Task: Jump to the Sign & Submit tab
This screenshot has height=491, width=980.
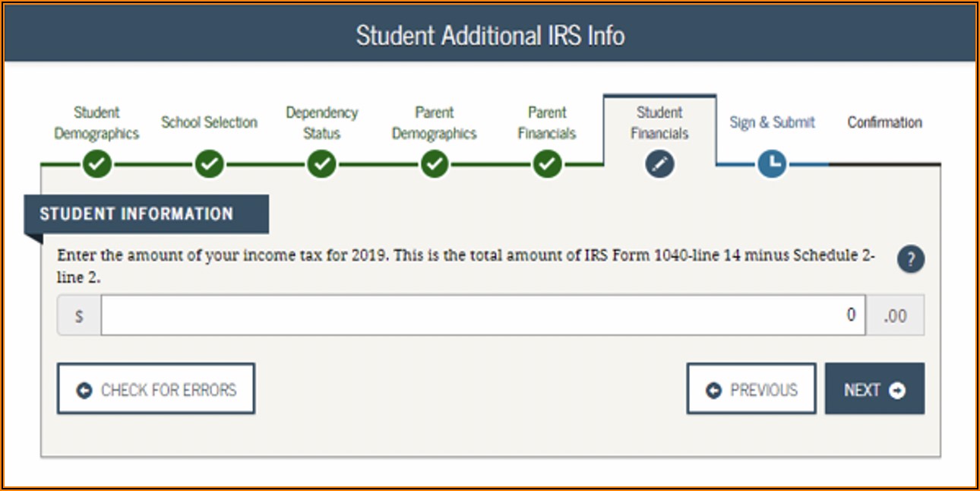Action: coord(772,122)
